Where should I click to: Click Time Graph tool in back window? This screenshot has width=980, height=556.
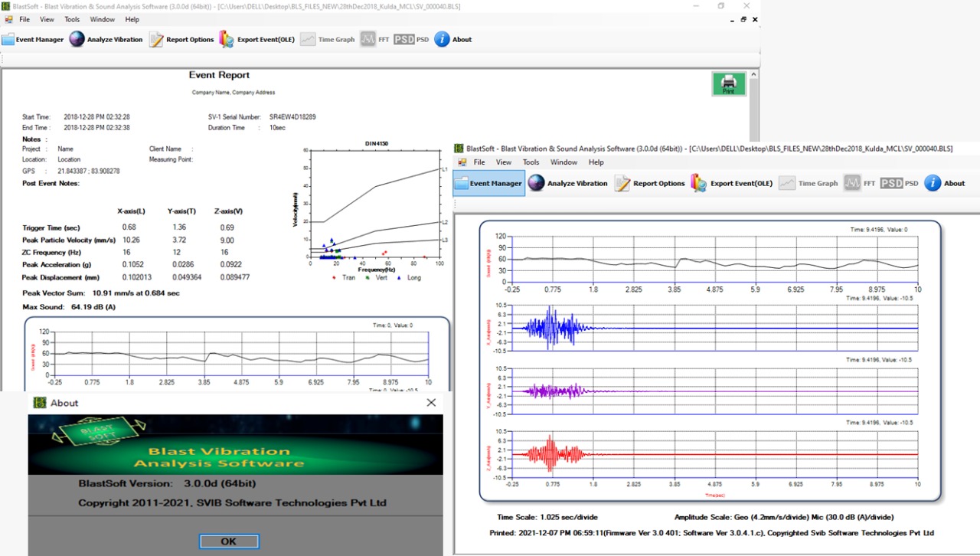coord(327,39)
